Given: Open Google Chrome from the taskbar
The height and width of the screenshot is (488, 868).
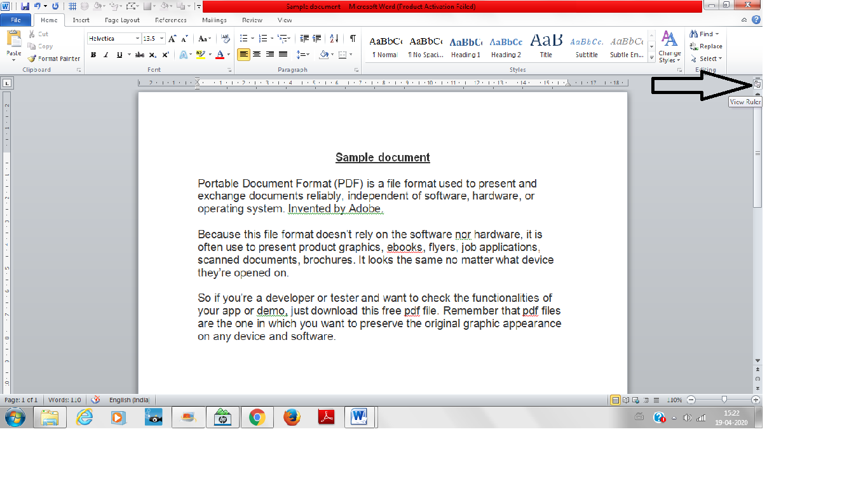Looking at the screenshot, I should (257, 417).
